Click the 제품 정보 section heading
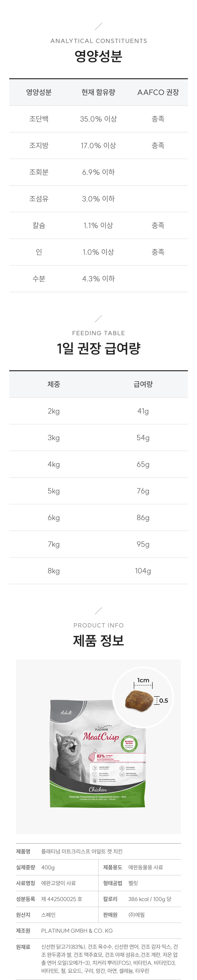Viewport: 197px width, 980px height. 98,640
